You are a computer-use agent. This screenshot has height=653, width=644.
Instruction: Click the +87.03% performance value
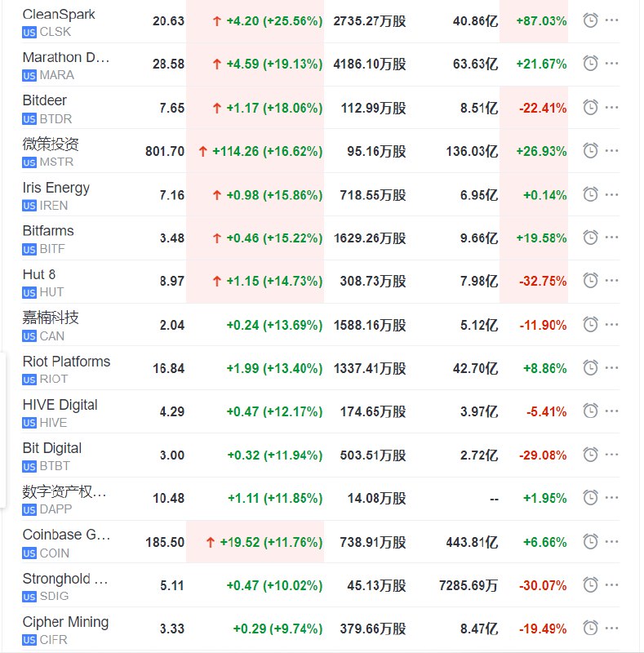541,21
